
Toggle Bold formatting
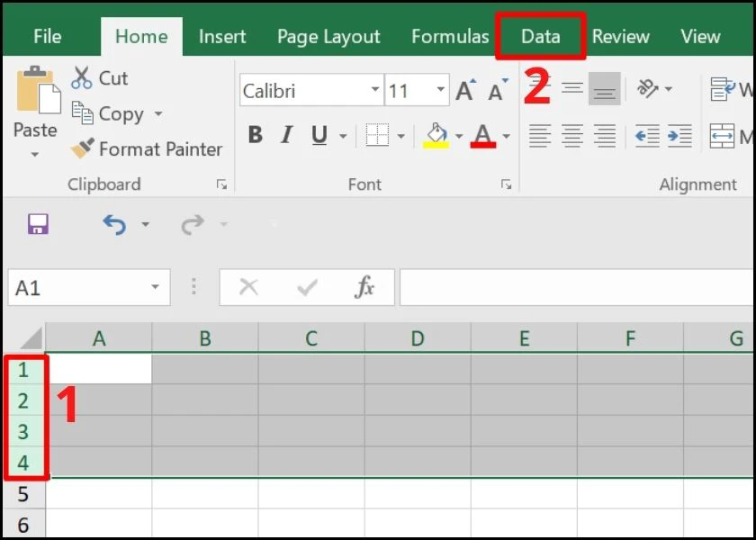point(255,136)
